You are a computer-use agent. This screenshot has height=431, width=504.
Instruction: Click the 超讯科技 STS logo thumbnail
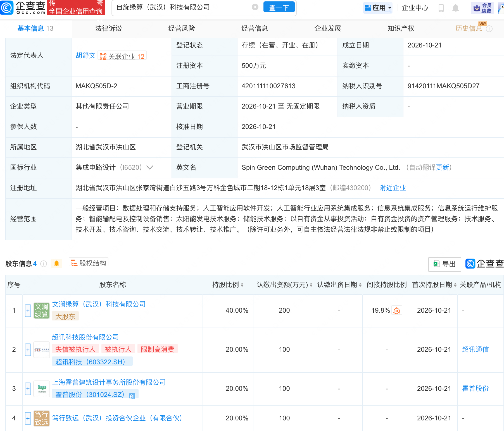click(42, 350)
